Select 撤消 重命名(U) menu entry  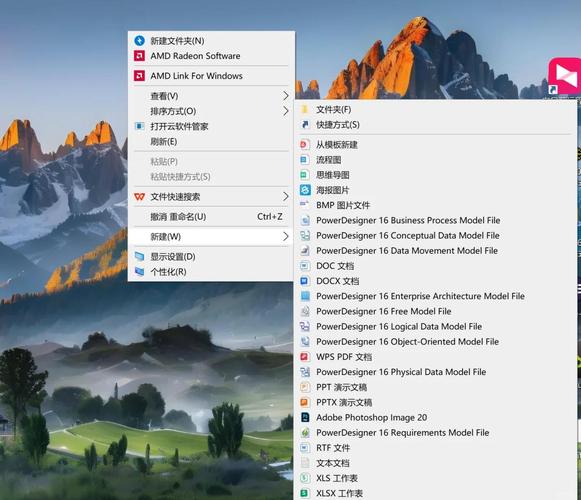(x=211, y=216)
